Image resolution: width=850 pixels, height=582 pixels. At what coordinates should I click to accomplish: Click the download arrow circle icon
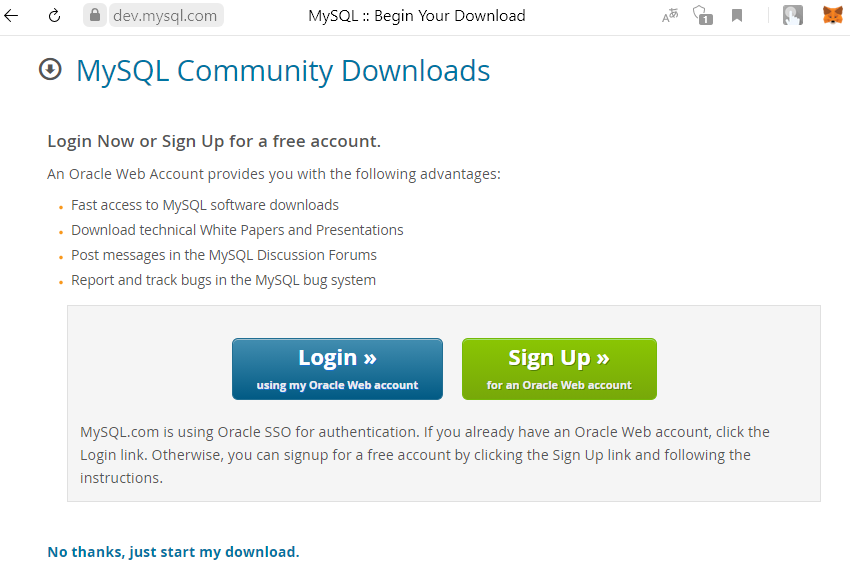(x=50, y=70)
